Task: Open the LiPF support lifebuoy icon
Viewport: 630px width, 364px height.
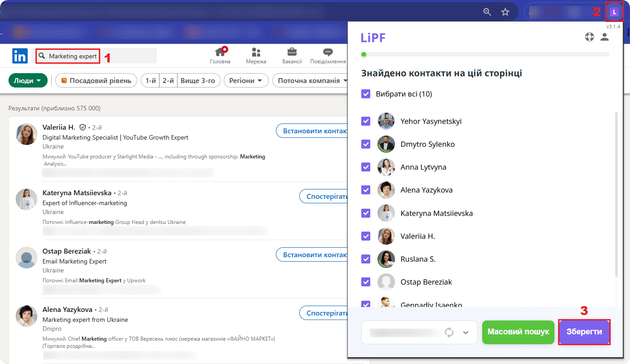Action: [x=590, y=37]
